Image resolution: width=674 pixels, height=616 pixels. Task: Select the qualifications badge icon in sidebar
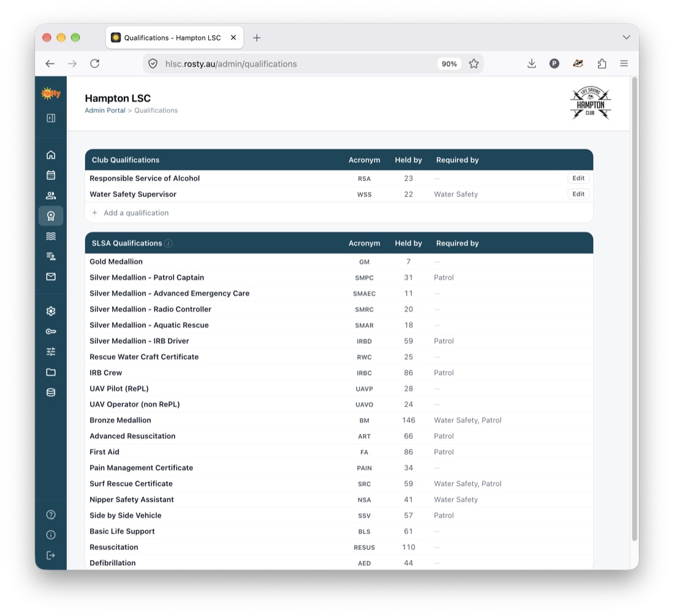point(51,216)
